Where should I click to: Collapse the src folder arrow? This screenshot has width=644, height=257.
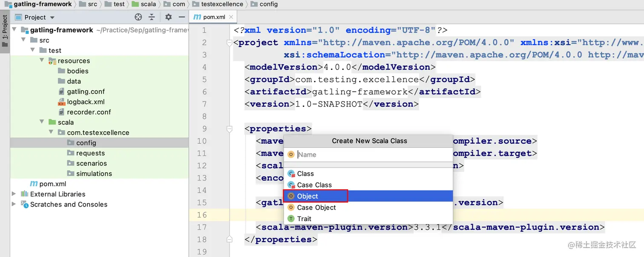coord(23,40)
